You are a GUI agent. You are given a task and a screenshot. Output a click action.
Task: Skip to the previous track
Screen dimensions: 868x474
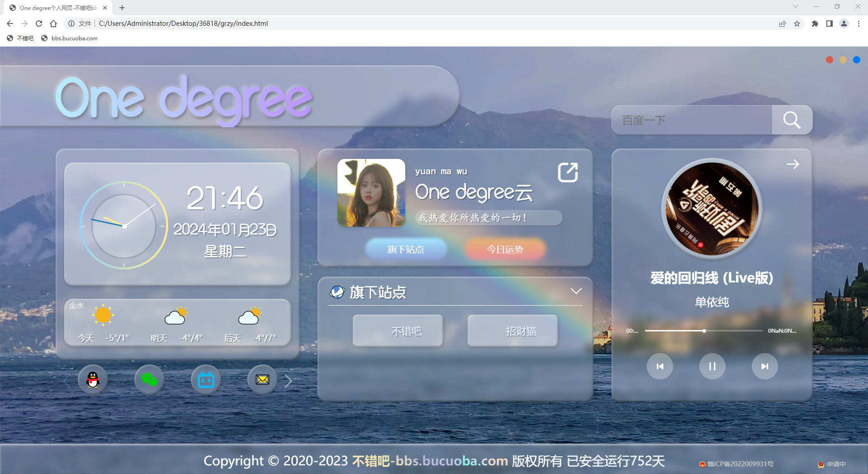point(660,366)
